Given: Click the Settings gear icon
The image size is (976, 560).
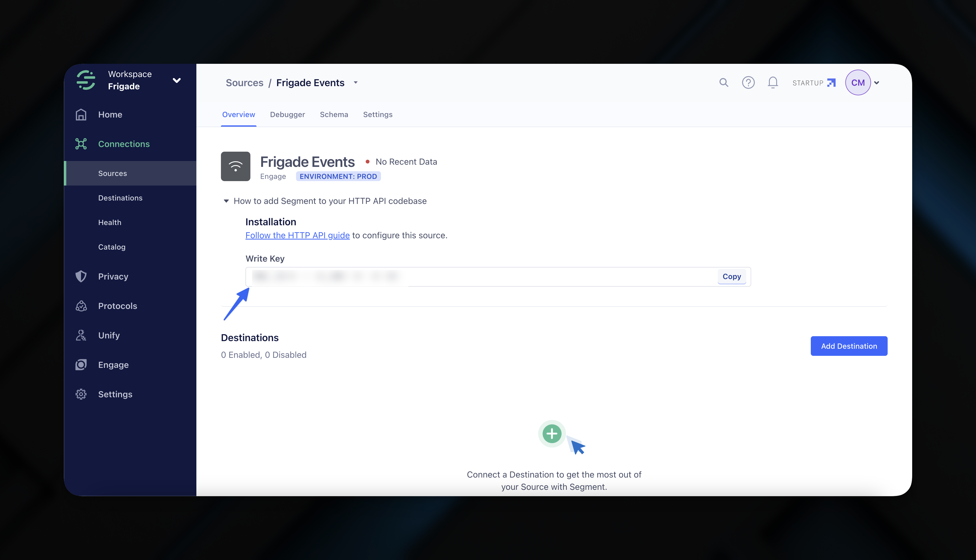Looking at the screenshot, I should [81, 394].
